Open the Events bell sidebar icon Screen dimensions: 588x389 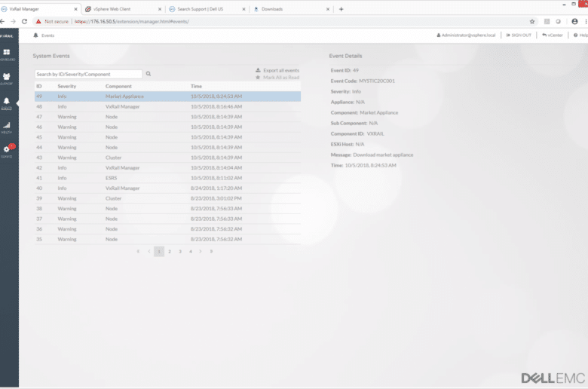[x=7, y=103]
